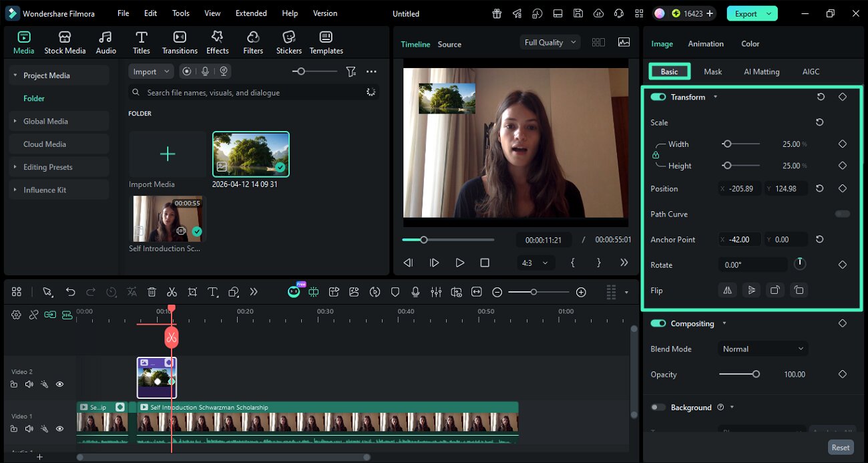868x463 pixels.
Task: Open the Tools menu
Action: point(181,13)
